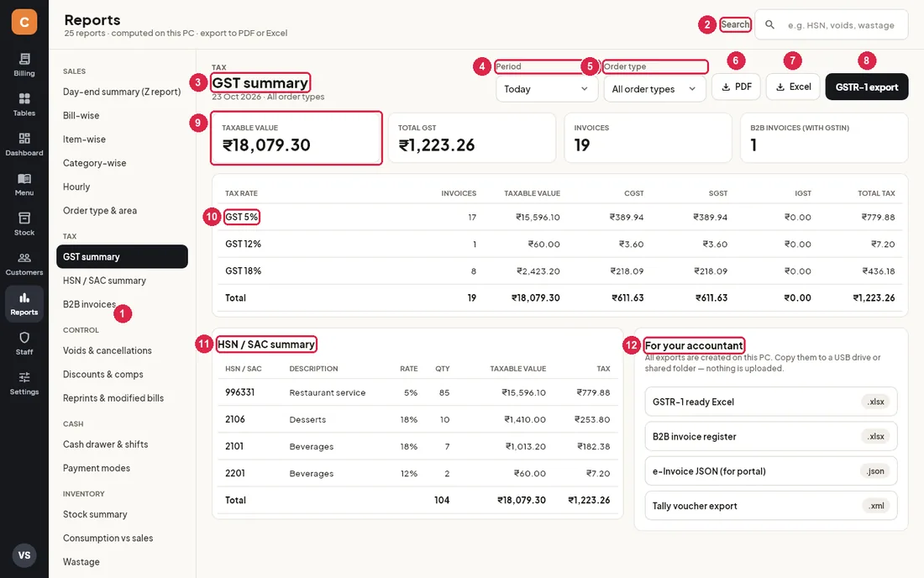Click the Invoices count card
This screenshot has width=924, height=578.
[648, 138]
